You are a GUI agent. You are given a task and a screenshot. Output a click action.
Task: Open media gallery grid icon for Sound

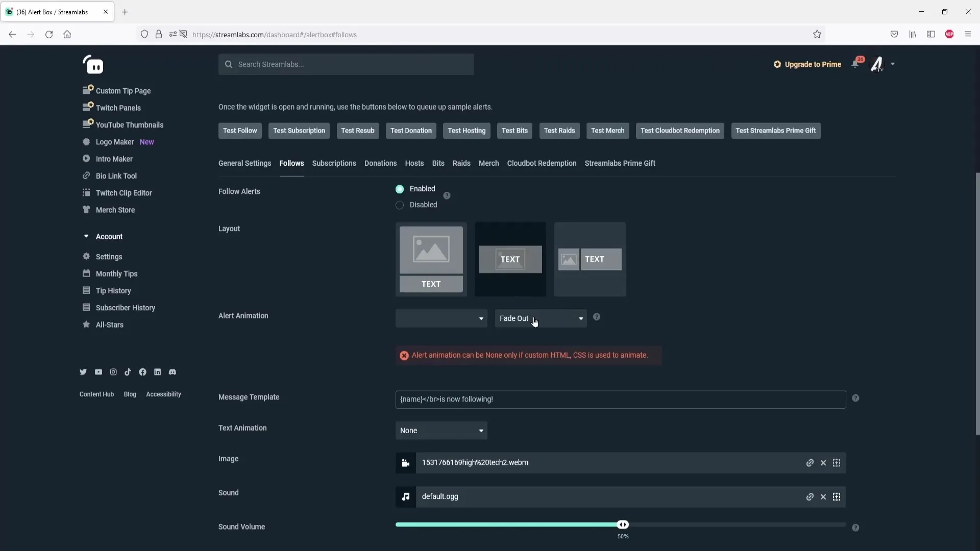tap(837, 497)
